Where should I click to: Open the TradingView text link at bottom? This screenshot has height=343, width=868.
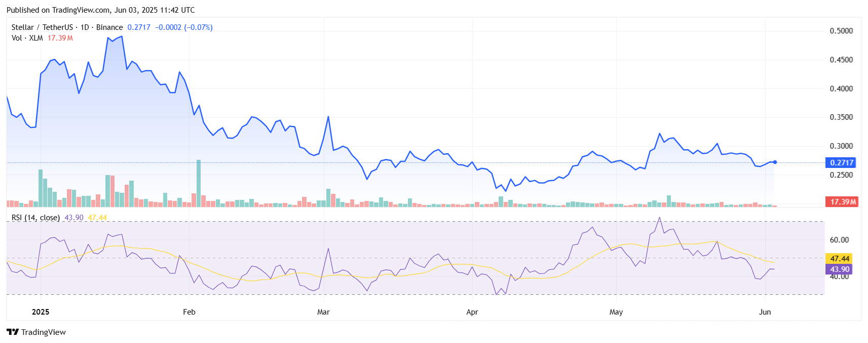click(44, 332)
